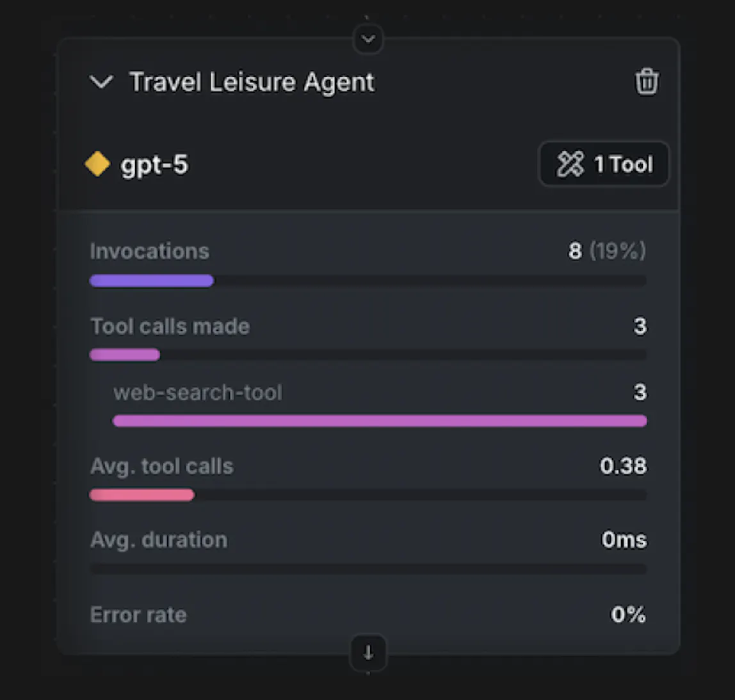Click the Error rate label
This screenshot has width=735, height=700.
pyautogui.click(x=138, y=615)
